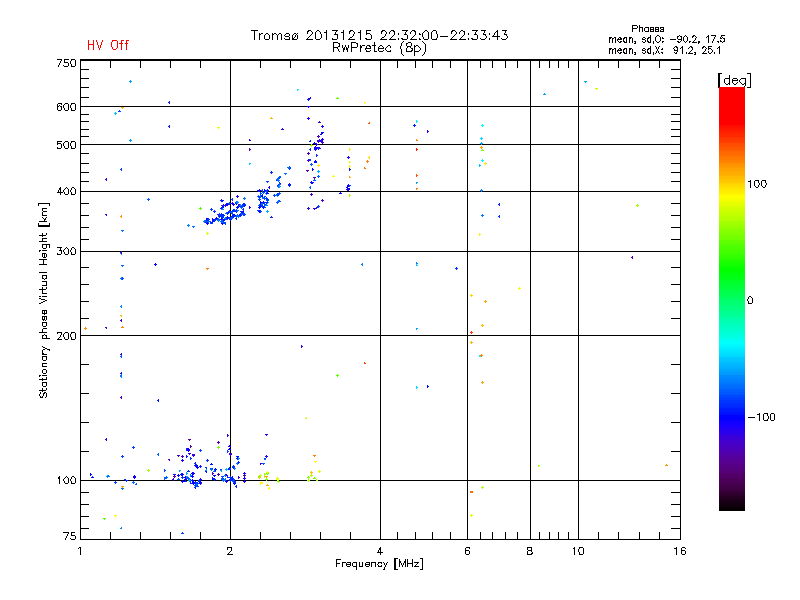Click the "Phases" heading
This screenshot has width=800, height=600.
click(647, 29)
